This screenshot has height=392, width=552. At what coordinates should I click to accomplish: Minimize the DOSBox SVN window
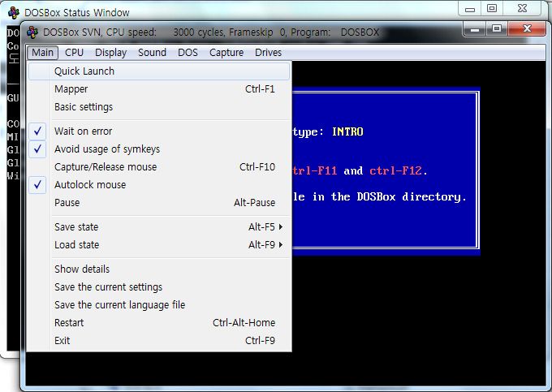[475, 29]
